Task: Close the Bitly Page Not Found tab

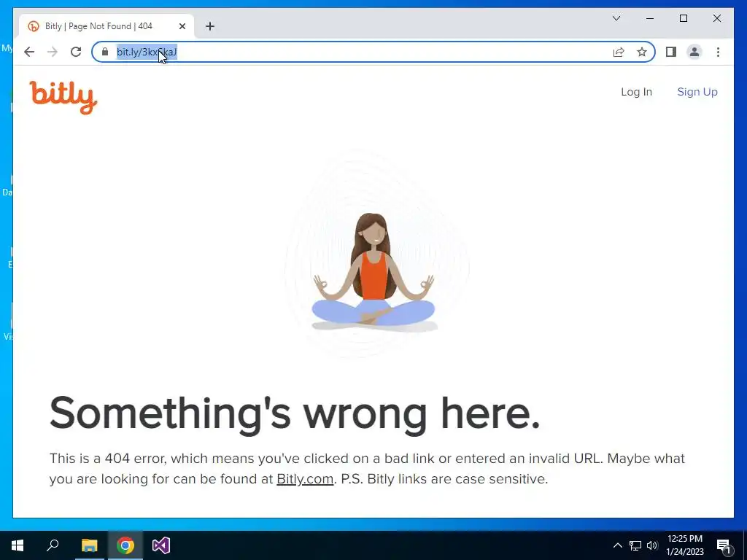Action: coord(182,26)
